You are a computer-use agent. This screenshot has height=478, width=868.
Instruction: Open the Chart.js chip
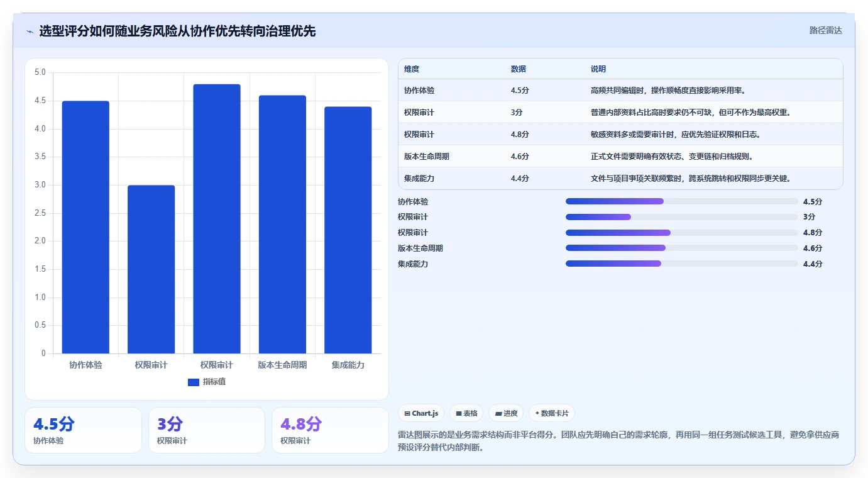point(421,413)
